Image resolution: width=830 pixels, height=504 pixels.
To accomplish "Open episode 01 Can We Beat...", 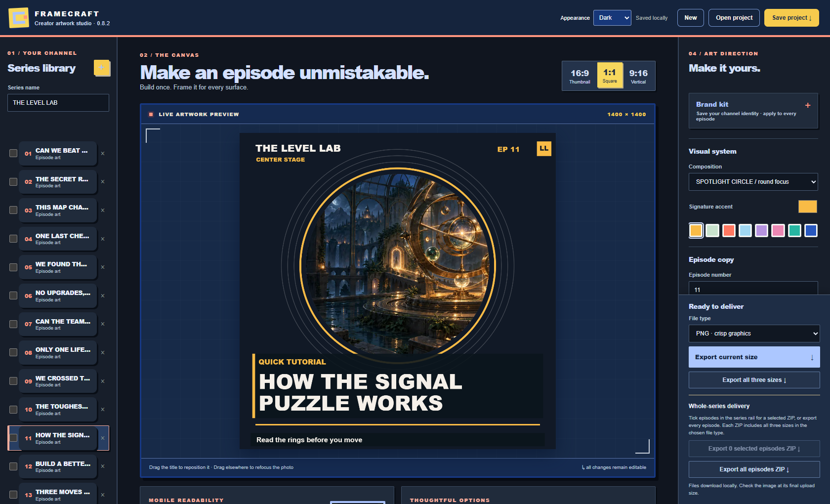I will click(x=58, y=154).
